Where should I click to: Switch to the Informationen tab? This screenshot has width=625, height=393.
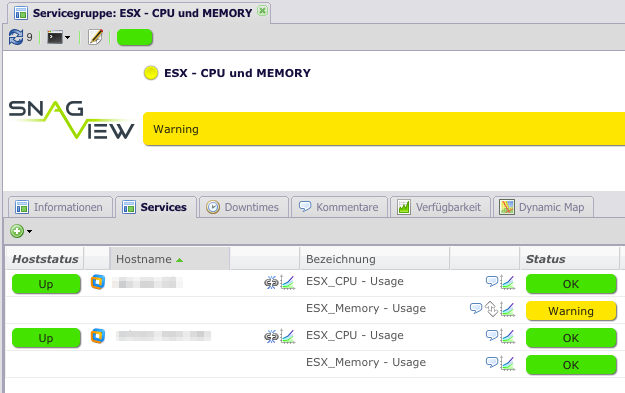(x=60, y=207)
